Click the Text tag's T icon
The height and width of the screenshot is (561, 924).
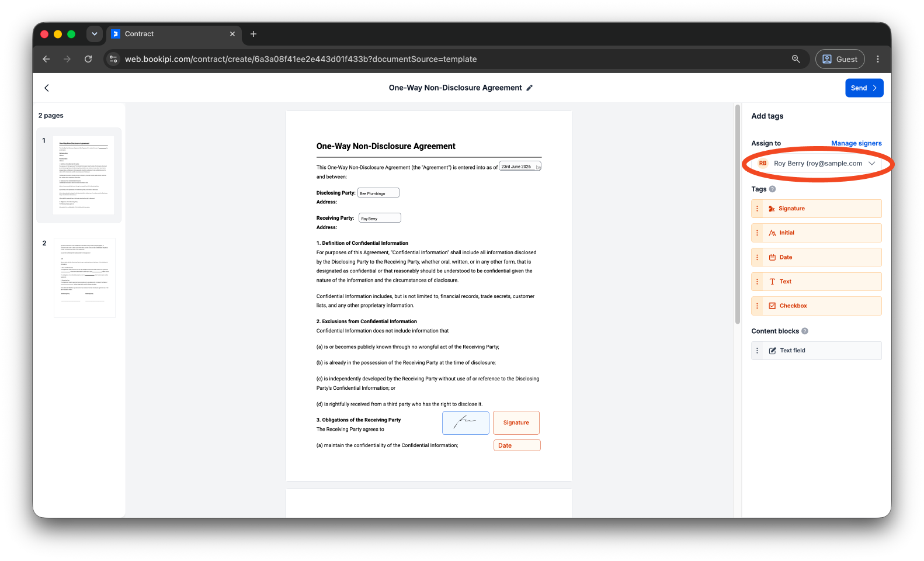[772, 282]
